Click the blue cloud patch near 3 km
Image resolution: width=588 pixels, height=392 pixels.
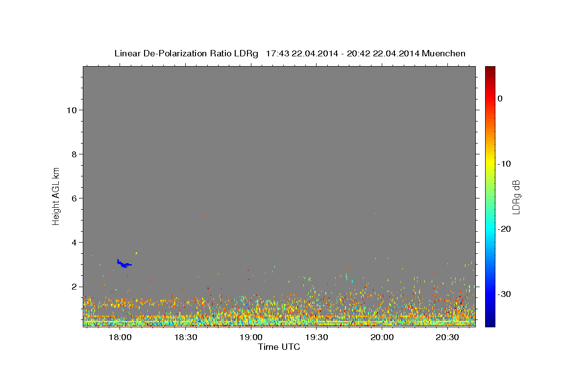click(124, 264)
